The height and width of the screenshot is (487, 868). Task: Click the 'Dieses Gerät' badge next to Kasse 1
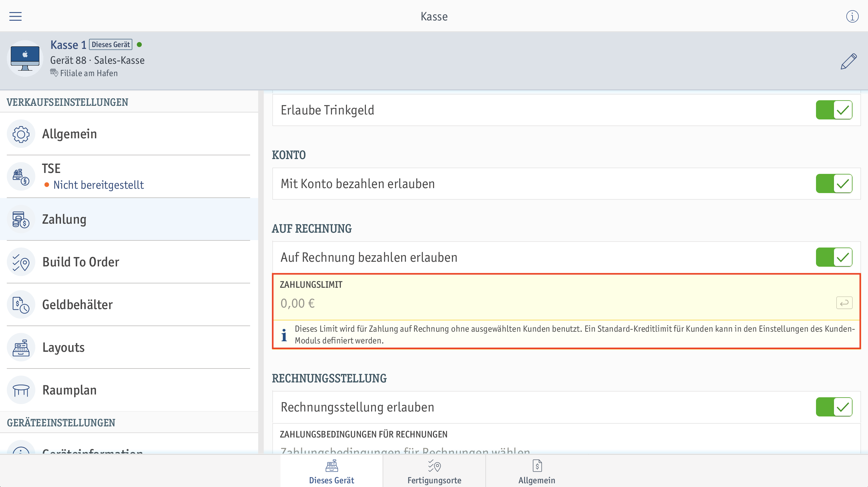(111, 45)
